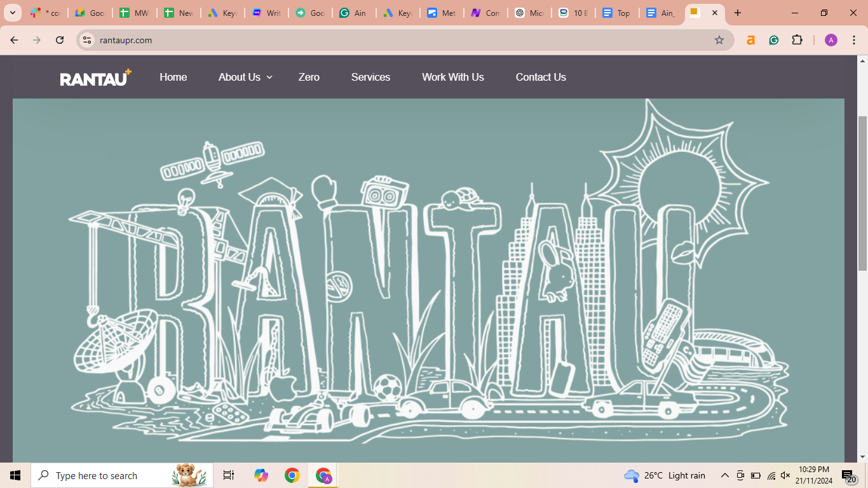Screen dimensions: 868x488
Task: Switch to the 'Top' Google Docs tab
Action: [617, 13]
